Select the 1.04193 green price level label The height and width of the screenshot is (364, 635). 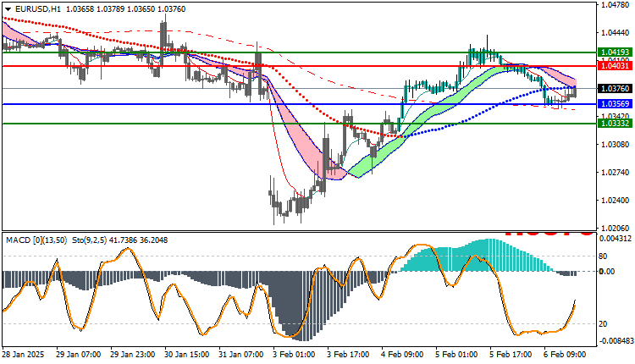[x=615, y=52]
